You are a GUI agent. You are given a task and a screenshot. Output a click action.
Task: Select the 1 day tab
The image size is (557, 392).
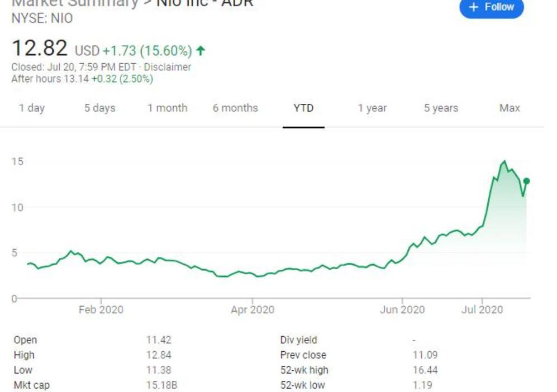[x=32, y=108]
